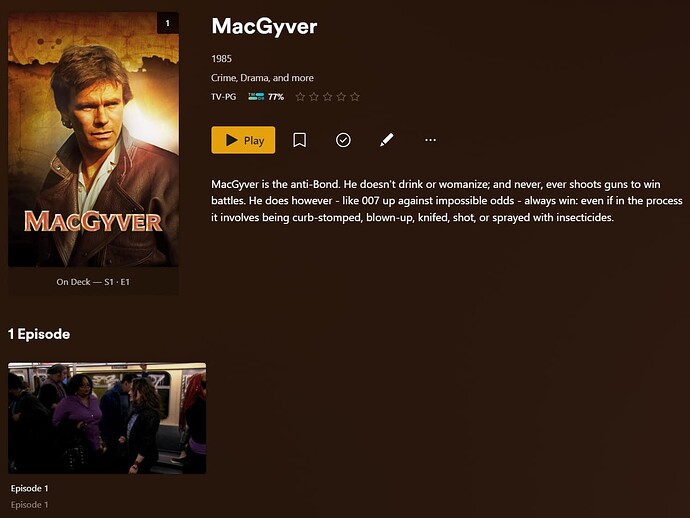The width and height of the screenshot is (690, 518).
Task: Open the three-dot more options menu
Action: pos(430,140)
